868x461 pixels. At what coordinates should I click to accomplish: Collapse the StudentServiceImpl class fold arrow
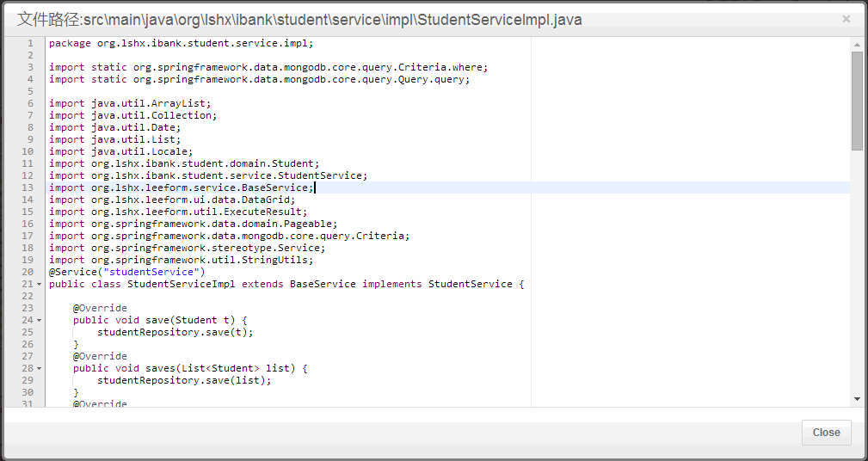point(40,284)
